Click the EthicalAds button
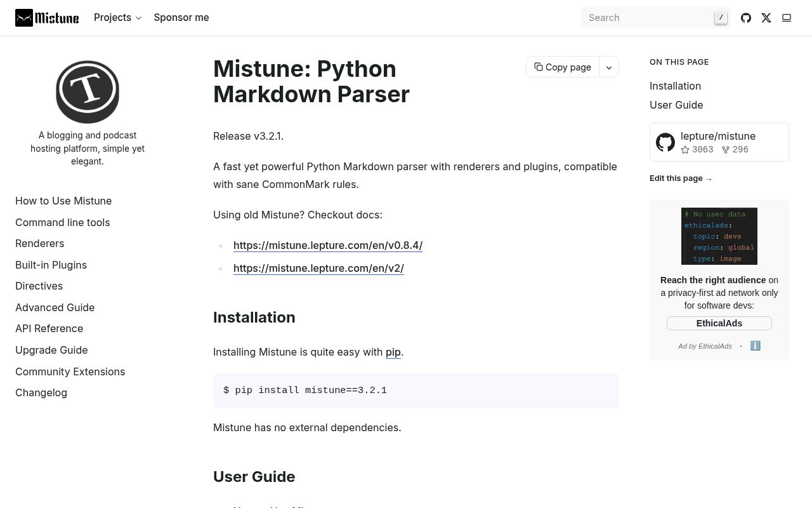This screenshot has height=508, width=812. (719, 323)
